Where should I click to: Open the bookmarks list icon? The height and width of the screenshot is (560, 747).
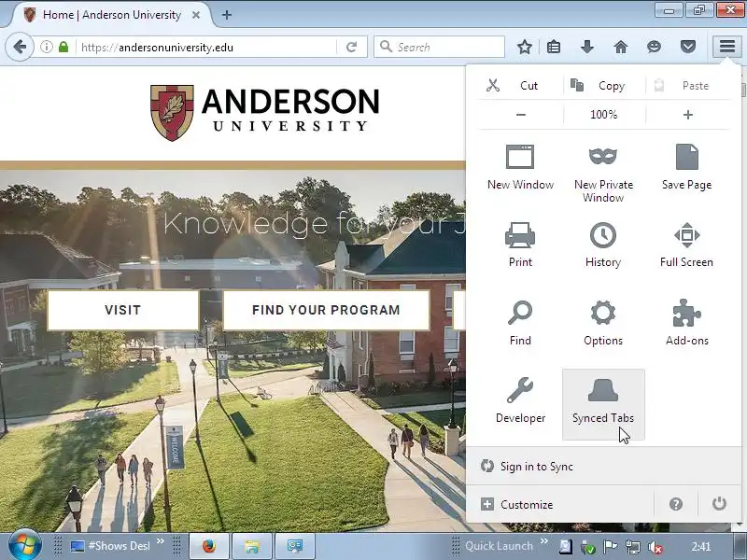[x=554, y=47]
